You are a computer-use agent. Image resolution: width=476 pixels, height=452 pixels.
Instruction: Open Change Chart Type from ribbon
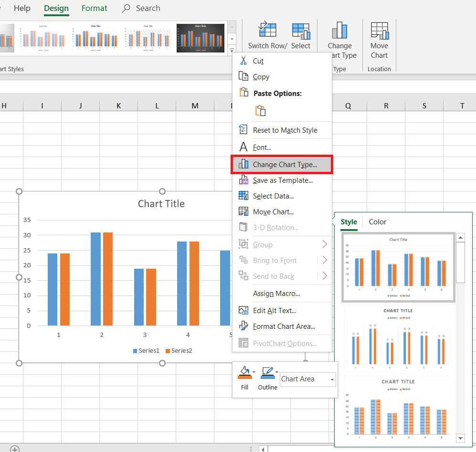pos(339,30)
